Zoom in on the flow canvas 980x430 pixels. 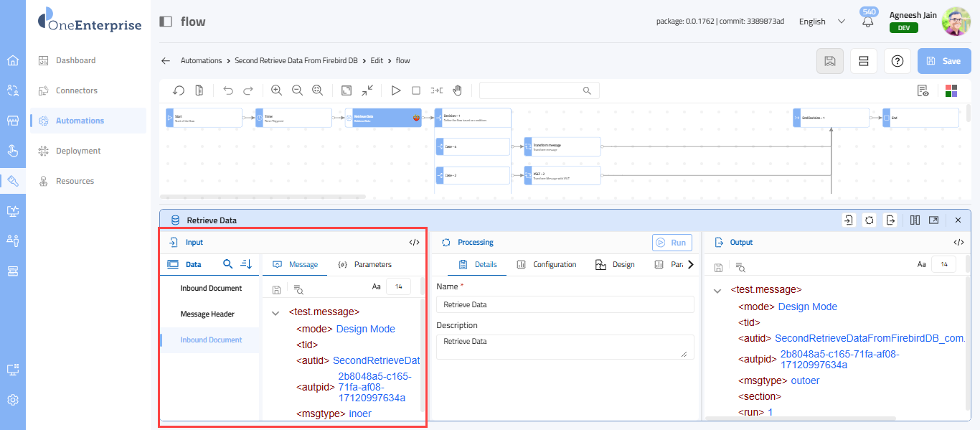click(x=276, y=90)
